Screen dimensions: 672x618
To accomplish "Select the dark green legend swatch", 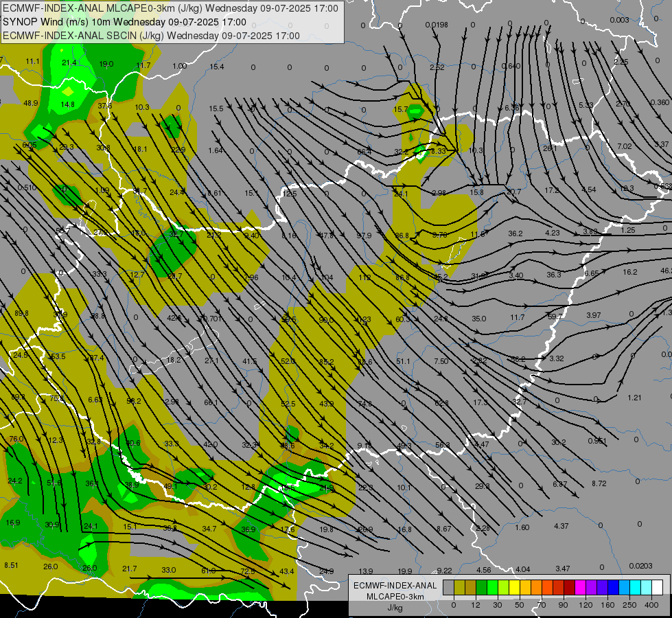I will [x=481, y=587].
